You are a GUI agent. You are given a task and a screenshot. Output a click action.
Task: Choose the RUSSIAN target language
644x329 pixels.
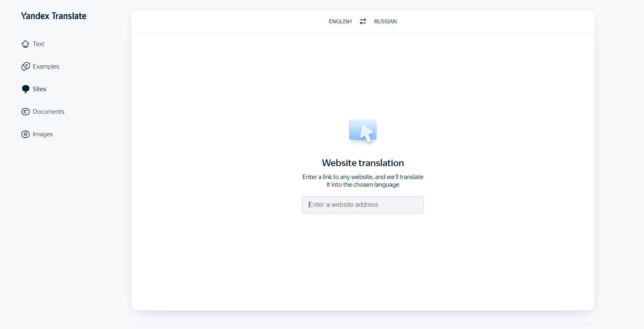(x=386, y=21)
